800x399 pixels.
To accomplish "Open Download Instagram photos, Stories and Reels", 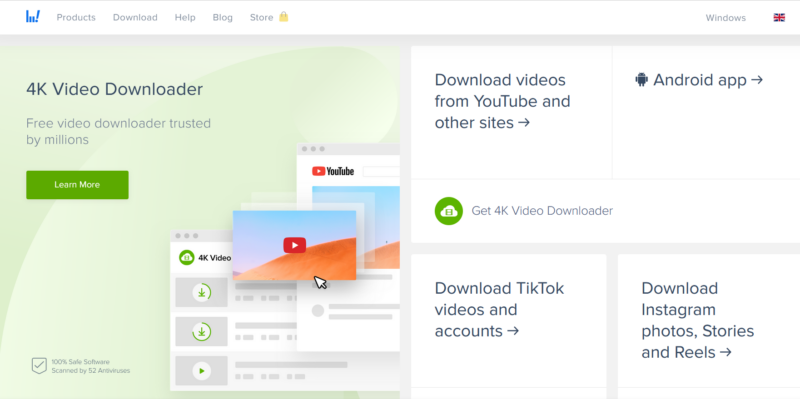I will pos(697,320).
